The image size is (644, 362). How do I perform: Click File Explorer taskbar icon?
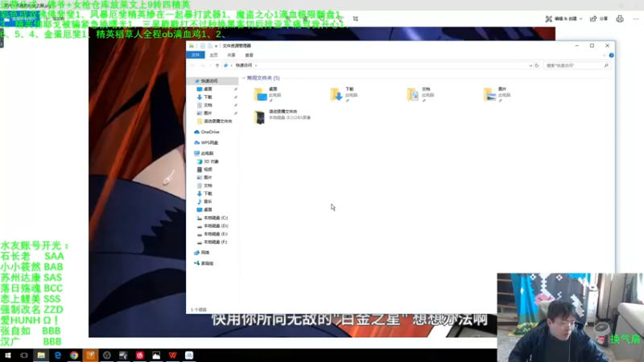point(41,356)
